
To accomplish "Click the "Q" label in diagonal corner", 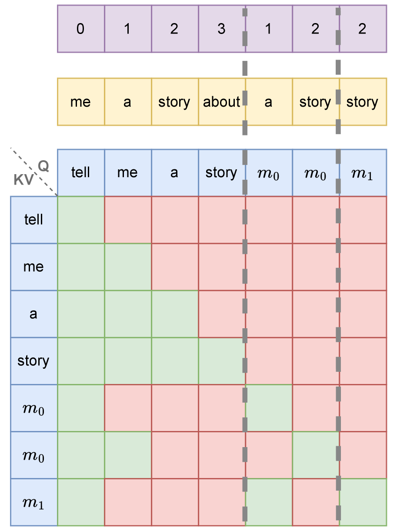I will [43, 165].
